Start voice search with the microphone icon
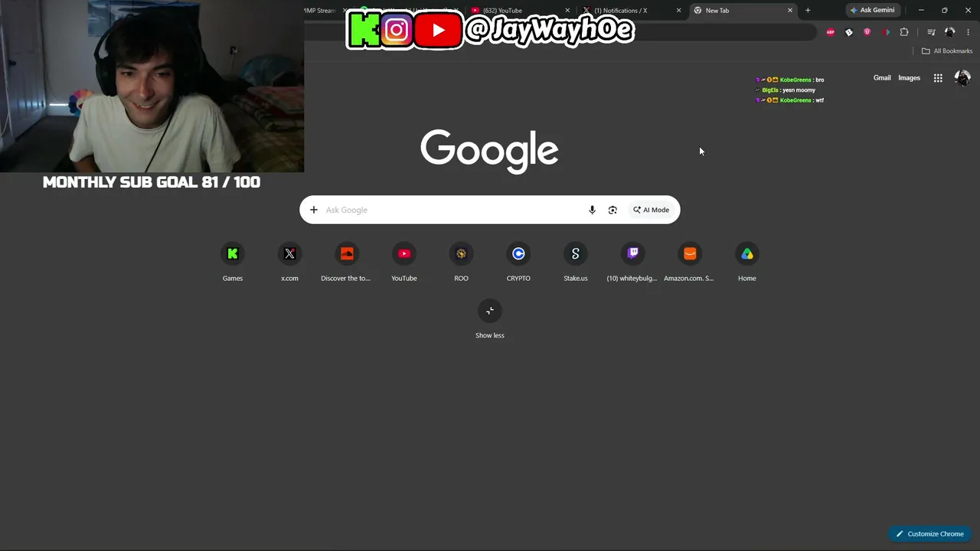The width and height of the screenshot is (980, 551). 592,210
